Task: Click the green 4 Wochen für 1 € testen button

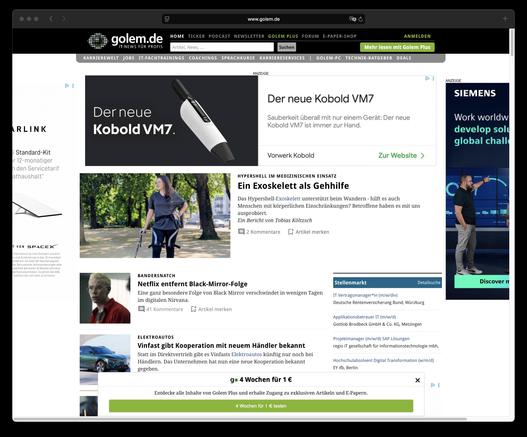Action: pos(261,406)
